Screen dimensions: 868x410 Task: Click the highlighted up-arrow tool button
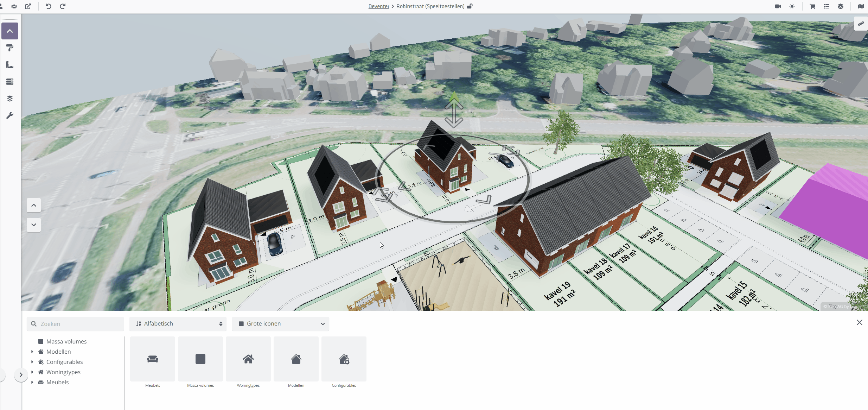tap(10, 31)
